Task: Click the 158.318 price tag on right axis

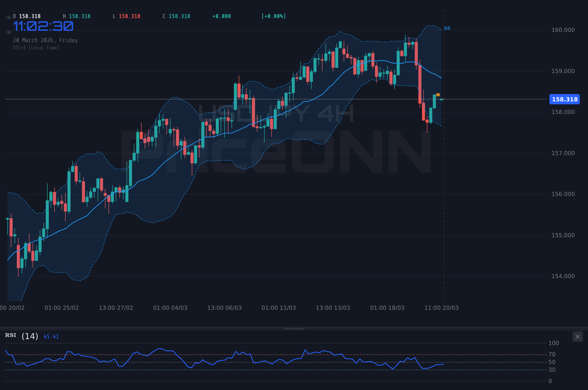Action: 564,99
